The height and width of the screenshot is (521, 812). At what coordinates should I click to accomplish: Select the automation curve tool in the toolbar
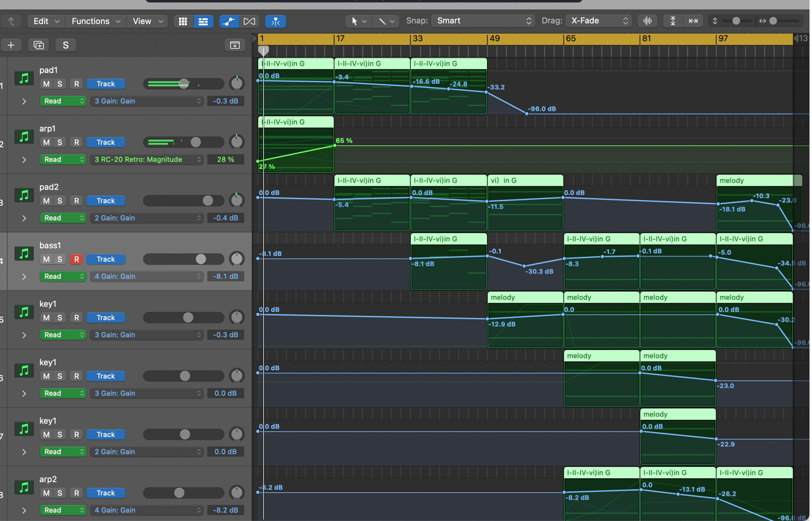[229, 21]
